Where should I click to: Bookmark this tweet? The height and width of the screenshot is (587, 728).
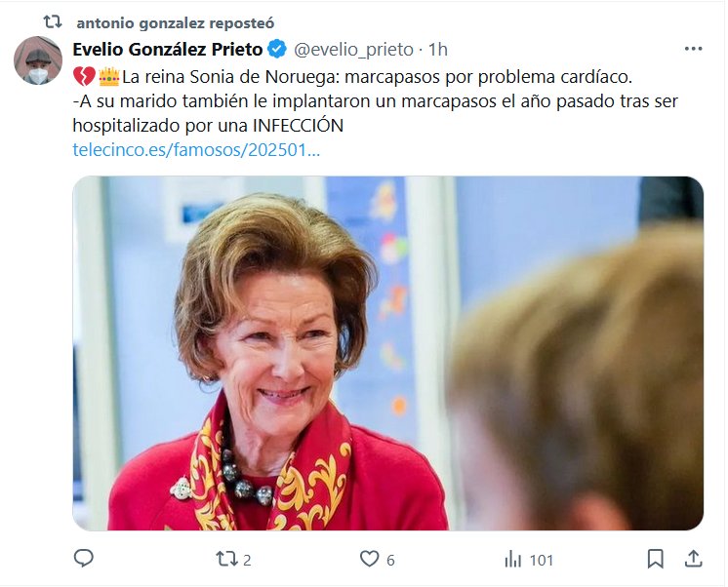[x=656, y=559]
